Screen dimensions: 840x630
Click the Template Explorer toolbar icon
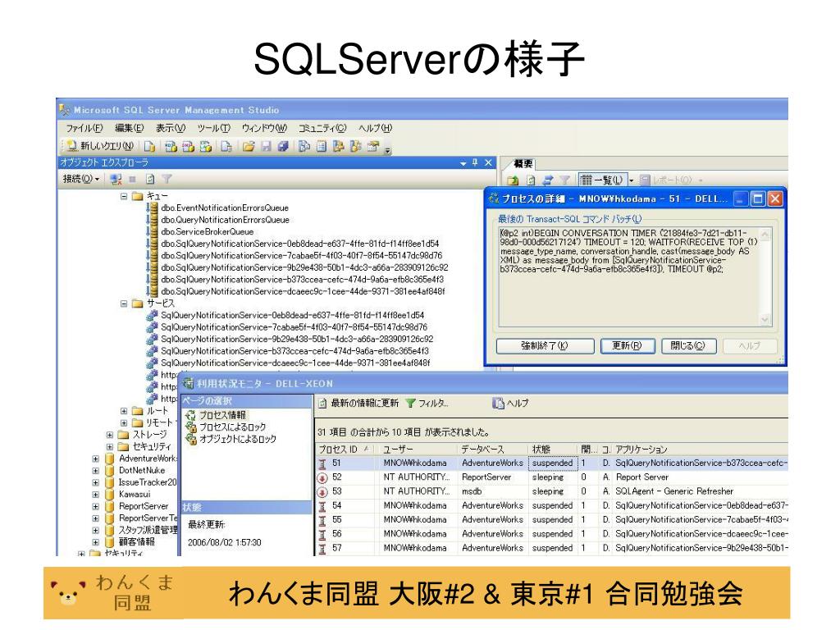click(x=356, y=146)
